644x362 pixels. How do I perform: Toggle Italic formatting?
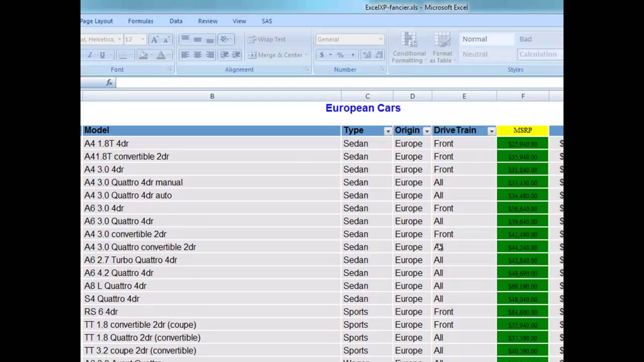coord(90,55)
